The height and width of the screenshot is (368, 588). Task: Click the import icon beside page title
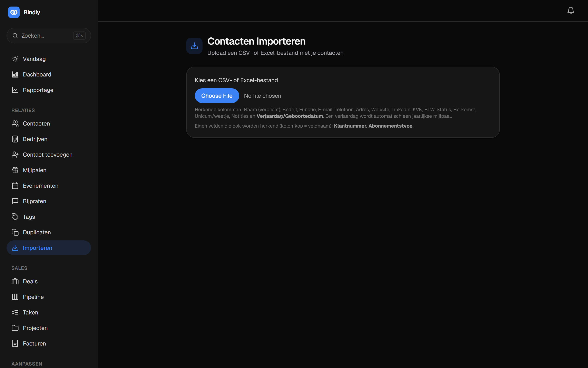[194, 46]
